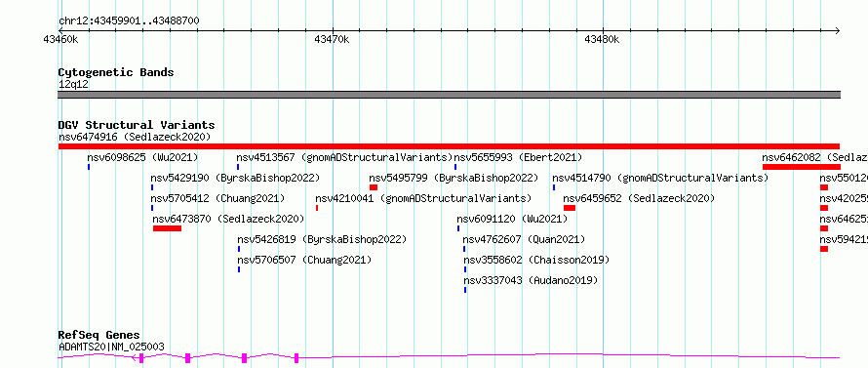Open nsv6473870 (Sedlazeck2020) label

pyautogui.click(x=228, y=219)
